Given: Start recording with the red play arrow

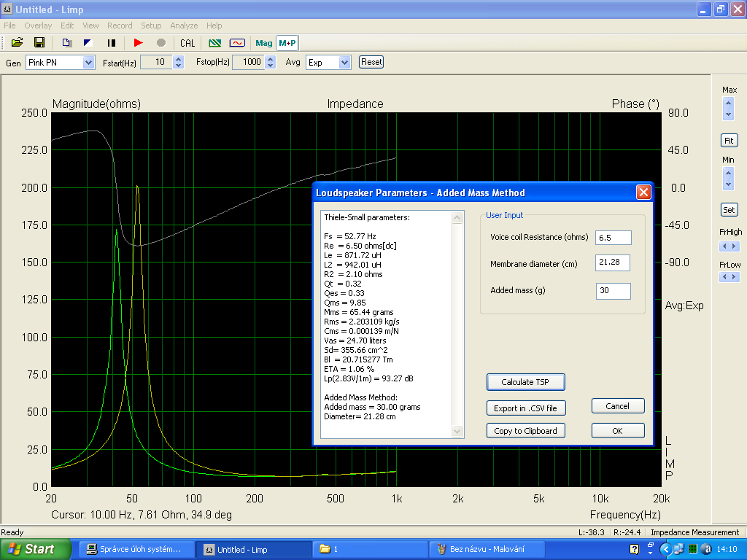Looking at the screenshot, I should (x=138, y=43).
